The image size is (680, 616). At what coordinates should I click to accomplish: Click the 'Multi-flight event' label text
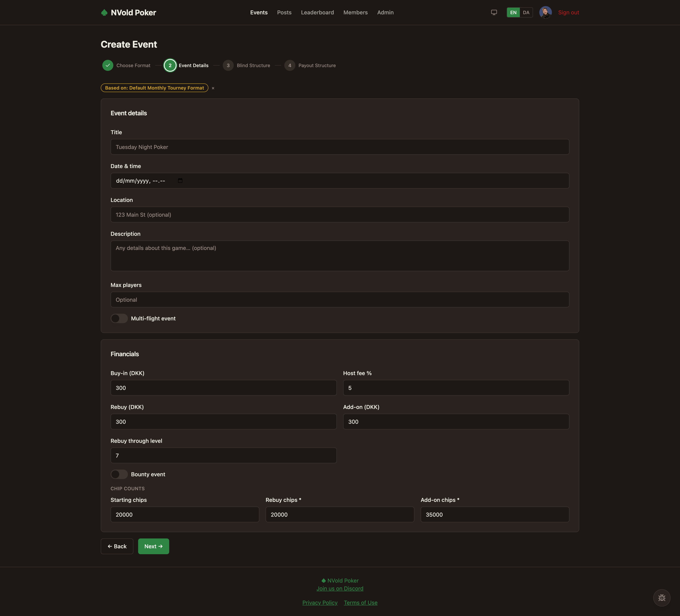(153, 318)
